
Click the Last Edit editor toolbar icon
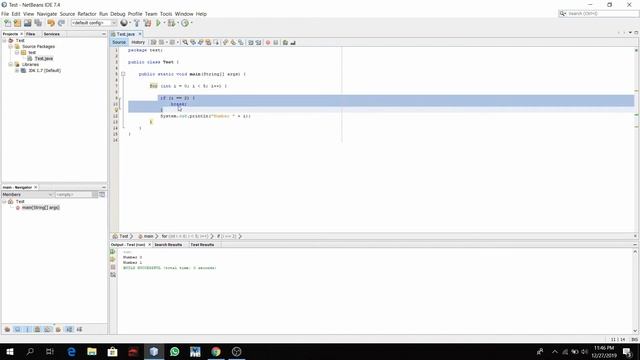153,42
